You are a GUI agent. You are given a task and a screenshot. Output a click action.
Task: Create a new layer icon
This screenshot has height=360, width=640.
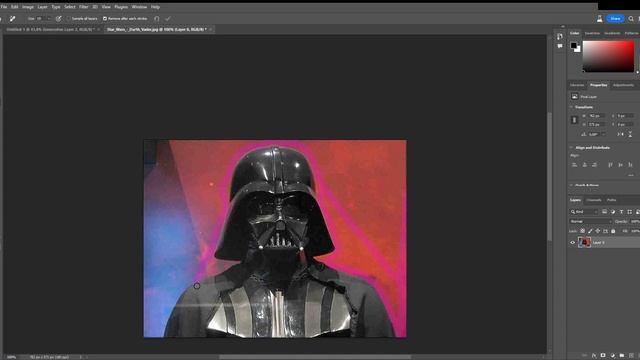click(631, 356)
